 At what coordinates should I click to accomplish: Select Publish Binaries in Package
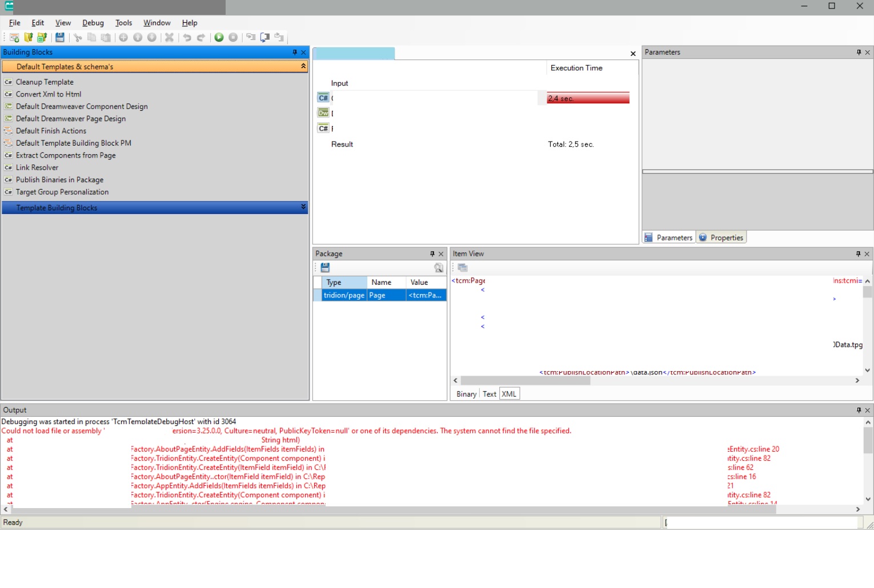tap(59, 180)
